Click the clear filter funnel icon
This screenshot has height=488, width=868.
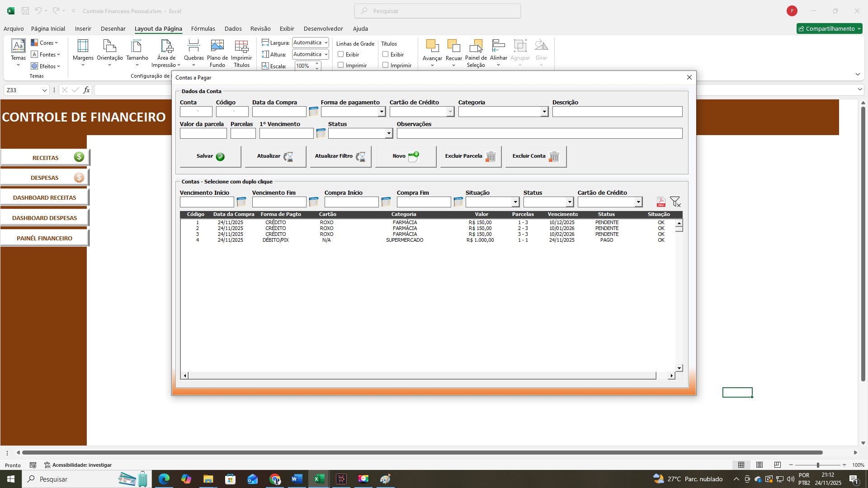675,202
